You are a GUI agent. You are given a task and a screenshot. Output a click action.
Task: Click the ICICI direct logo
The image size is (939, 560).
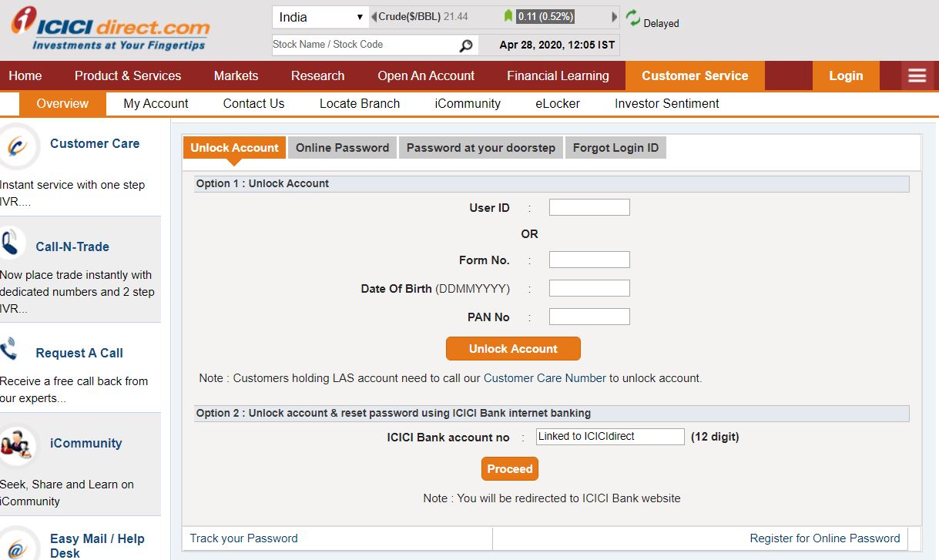pos(110,29)
